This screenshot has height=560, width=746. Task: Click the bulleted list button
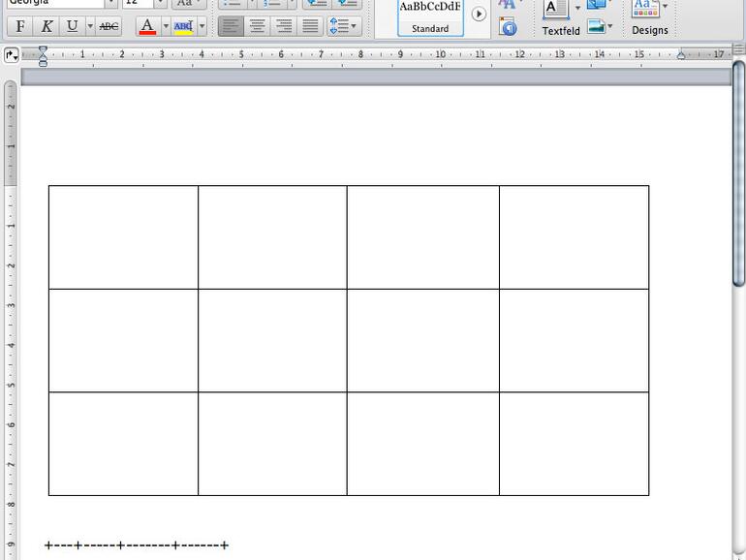233,3
